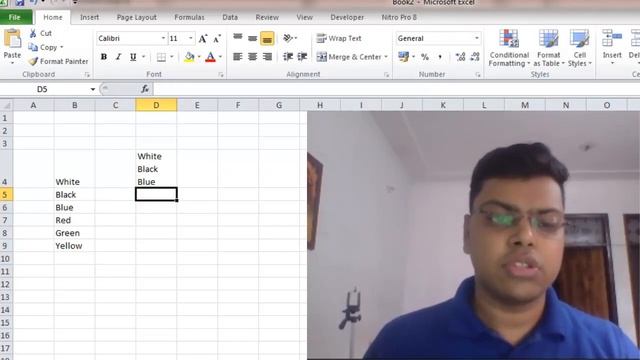Apply the red Font Color
640x360 pixels.
coord(210,57)
